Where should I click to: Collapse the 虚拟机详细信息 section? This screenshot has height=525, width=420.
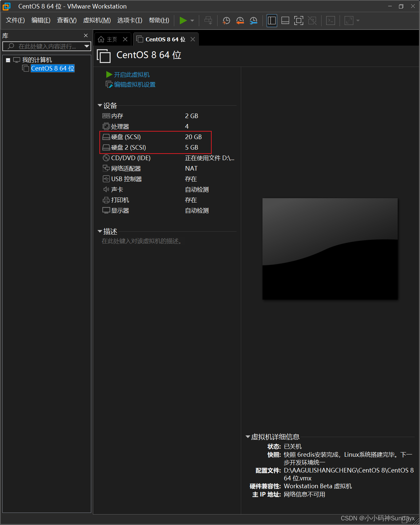coord(248,437)
